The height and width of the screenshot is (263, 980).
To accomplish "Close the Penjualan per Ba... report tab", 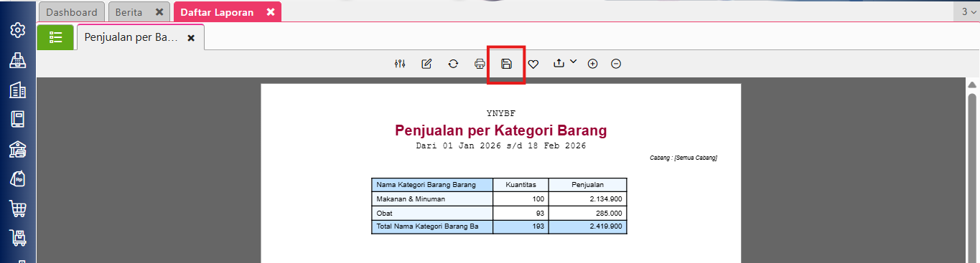I will 191,38.
